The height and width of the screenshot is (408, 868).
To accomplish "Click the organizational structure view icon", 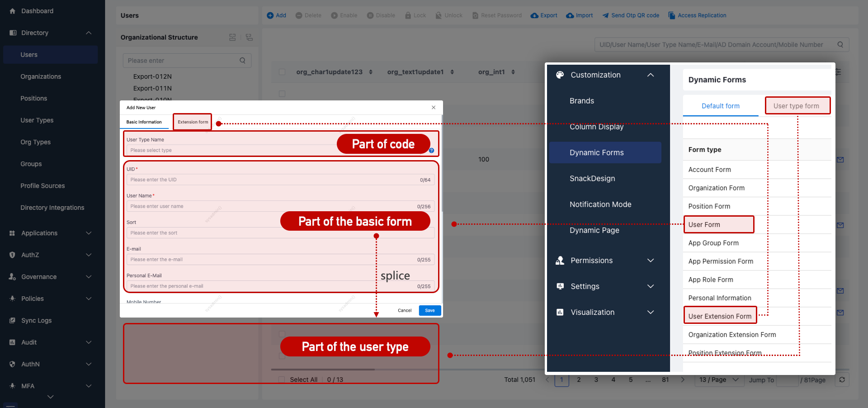I will (232, 37).
